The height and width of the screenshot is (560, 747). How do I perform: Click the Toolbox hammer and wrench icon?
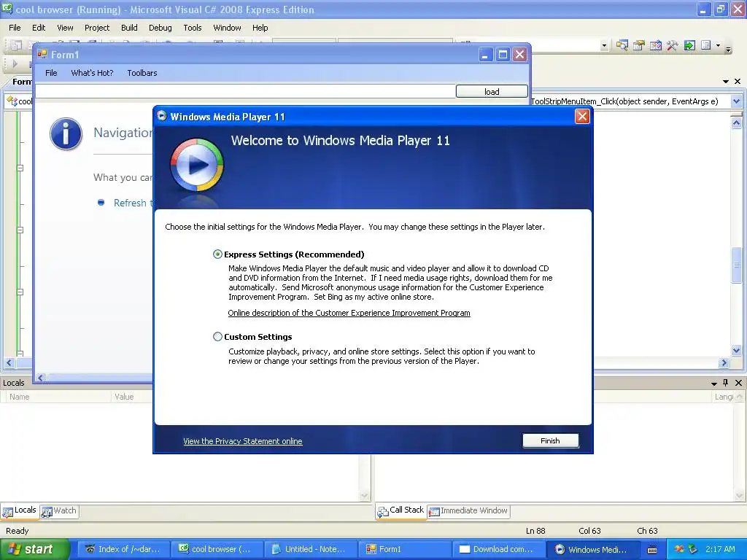672,45
